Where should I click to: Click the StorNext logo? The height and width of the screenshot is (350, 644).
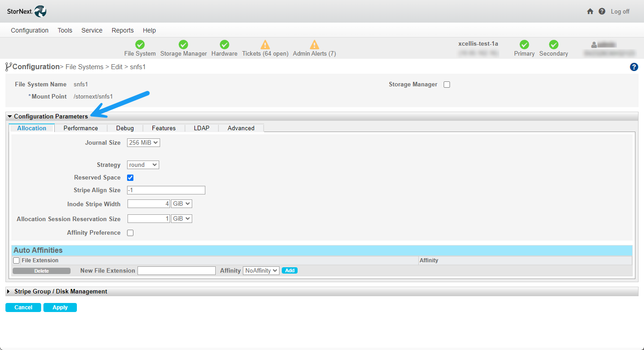click(x=27, y=11)
